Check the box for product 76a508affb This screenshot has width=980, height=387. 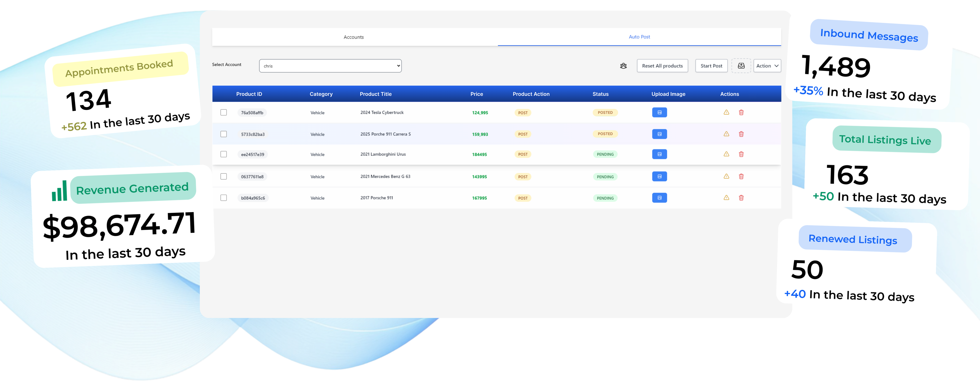(x=224, y=113)
